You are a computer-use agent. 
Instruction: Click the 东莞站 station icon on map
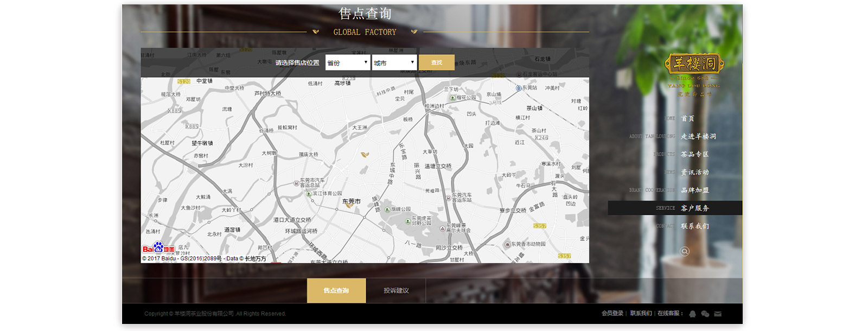[x=519, y=88]
